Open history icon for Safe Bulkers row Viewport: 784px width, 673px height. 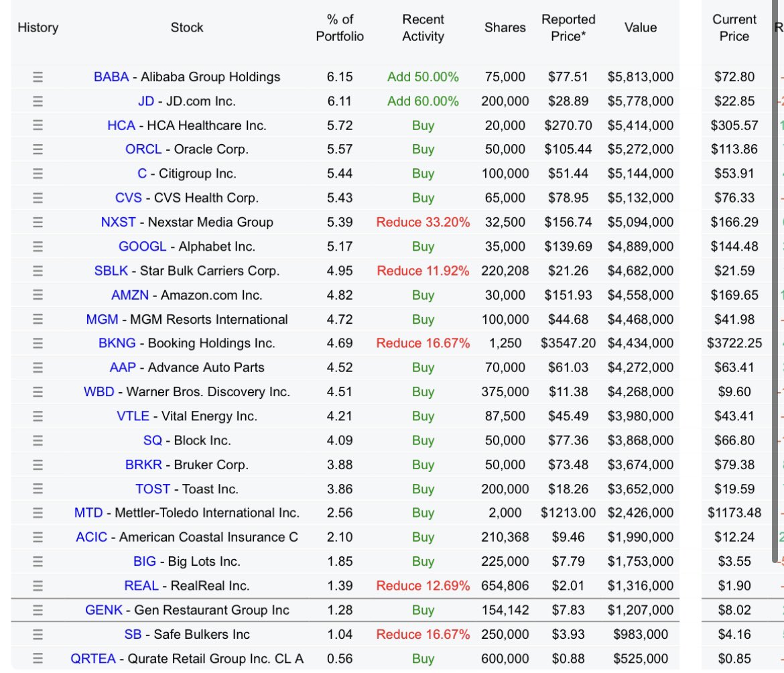click(38, 634)
